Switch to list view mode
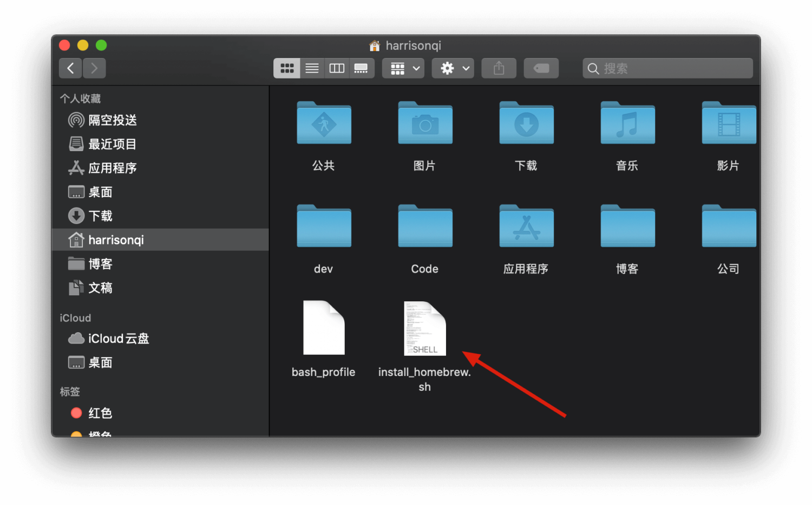Screen dimensions: 812x505 click(312, 68)
